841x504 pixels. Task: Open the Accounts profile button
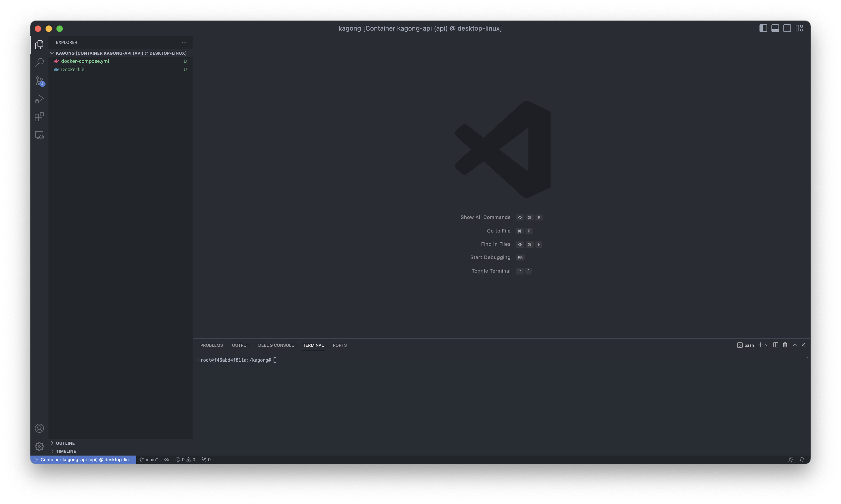(x=40, y=428)
